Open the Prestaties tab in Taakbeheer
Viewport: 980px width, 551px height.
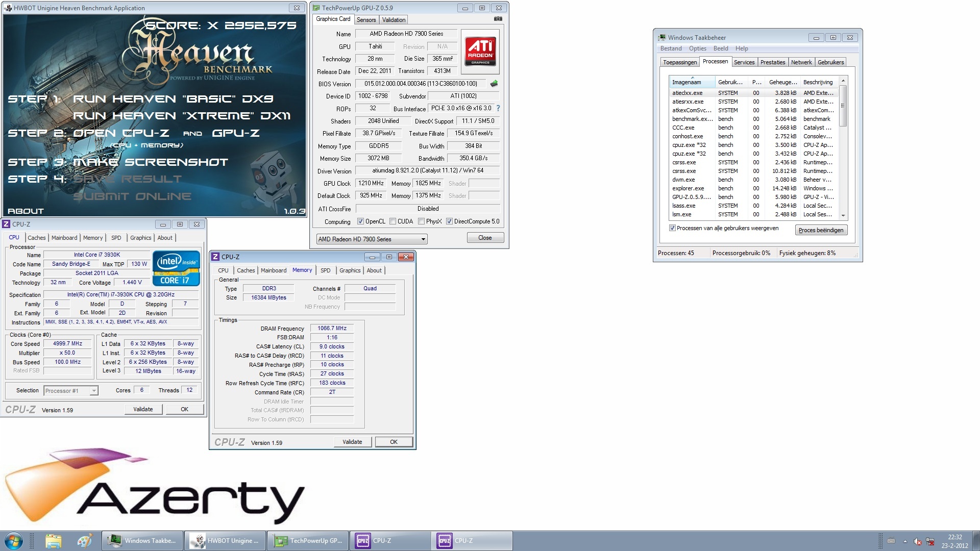click(772, 62)
